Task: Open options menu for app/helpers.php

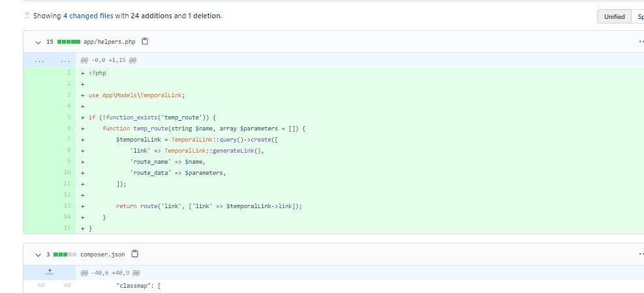Action: [x=641, y=42]
